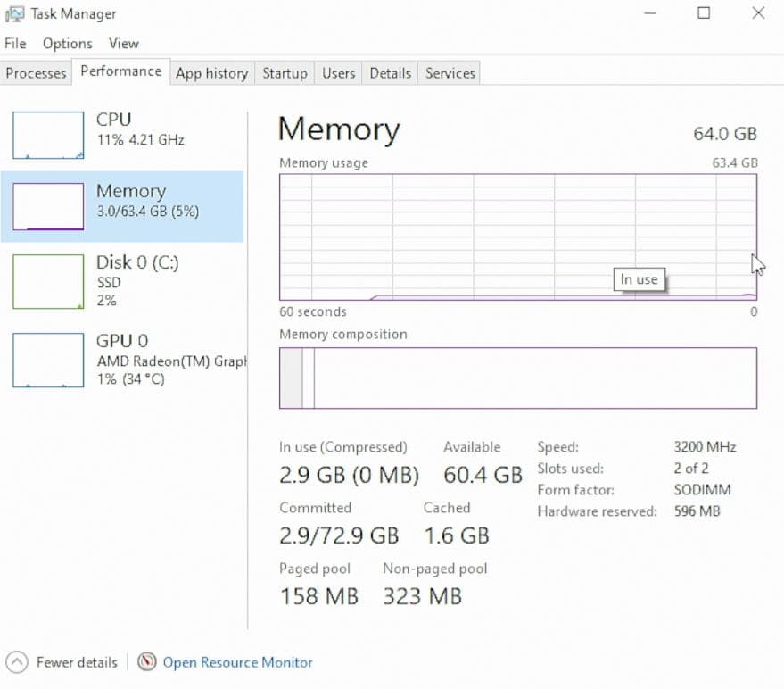Image resolution: width=784 pixels, height=689 pixels.
Task: Switch to the App history tab
Action: (211, 73)
